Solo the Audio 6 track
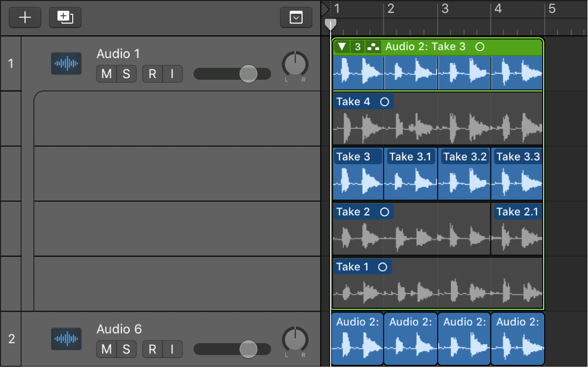 click(x=126, y=349)
